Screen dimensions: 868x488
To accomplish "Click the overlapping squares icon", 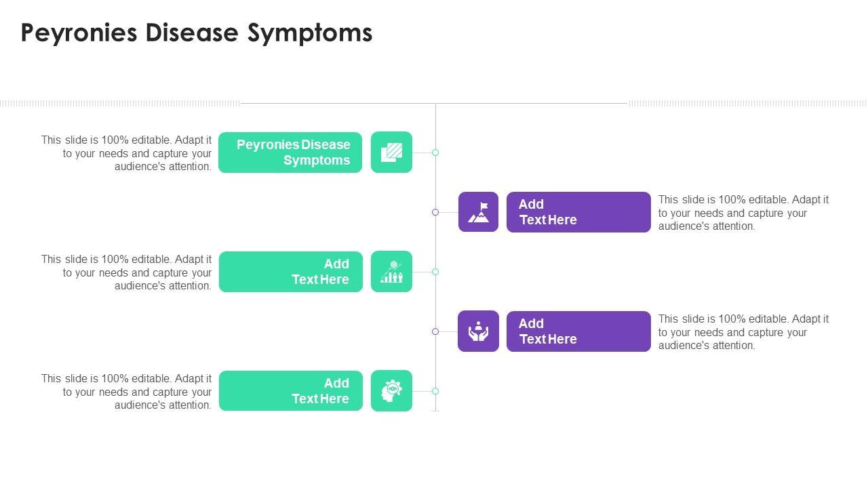I will click(391, 152).
